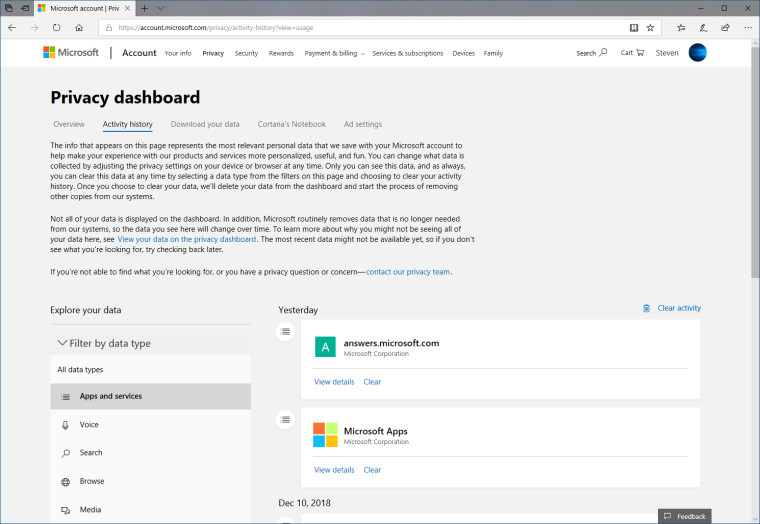Screen dimensions: 760x524
Task: Click list icon beside answers.microsoft.com card
Action: (285, 332)
